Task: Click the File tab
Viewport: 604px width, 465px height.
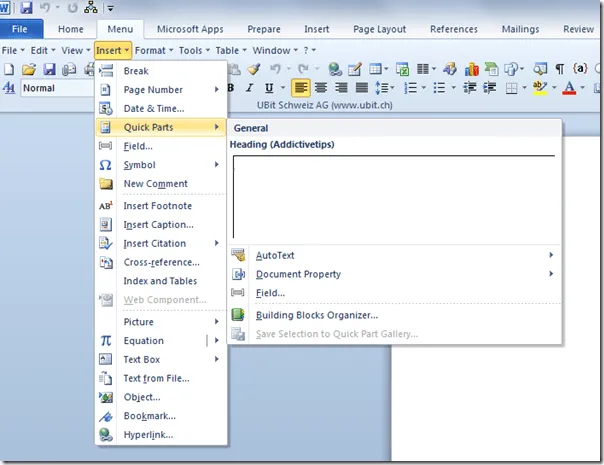Action: click(x=20, y=29)
